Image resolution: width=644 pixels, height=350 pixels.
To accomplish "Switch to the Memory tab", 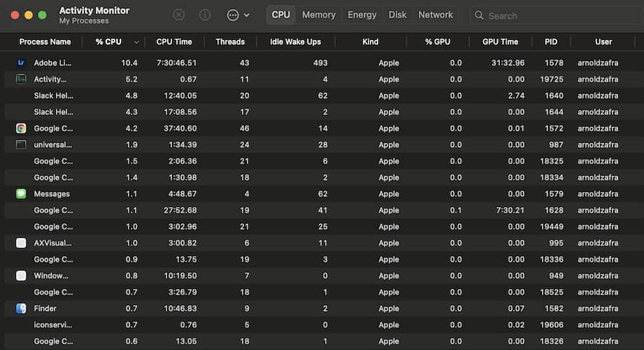I will (319, 15).
